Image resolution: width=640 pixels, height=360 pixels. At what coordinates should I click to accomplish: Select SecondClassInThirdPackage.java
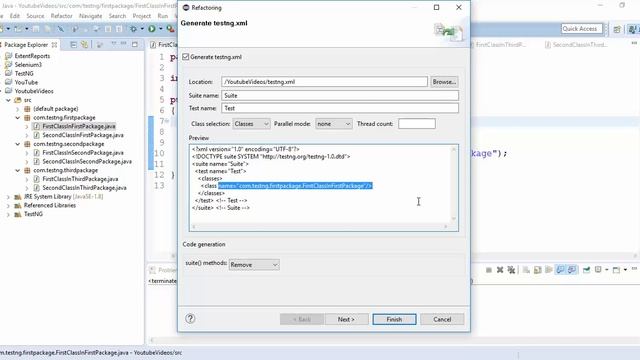(84, 188)
